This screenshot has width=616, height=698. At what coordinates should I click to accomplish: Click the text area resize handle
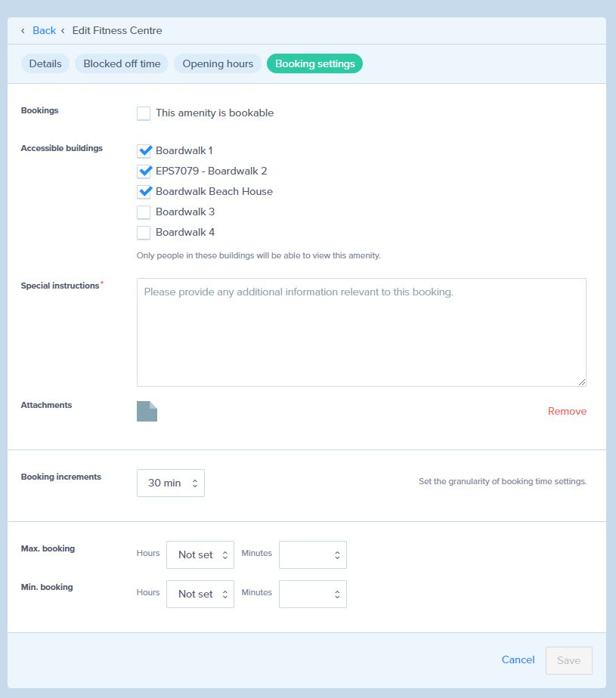pyautogui.click(x=582, y=382)
